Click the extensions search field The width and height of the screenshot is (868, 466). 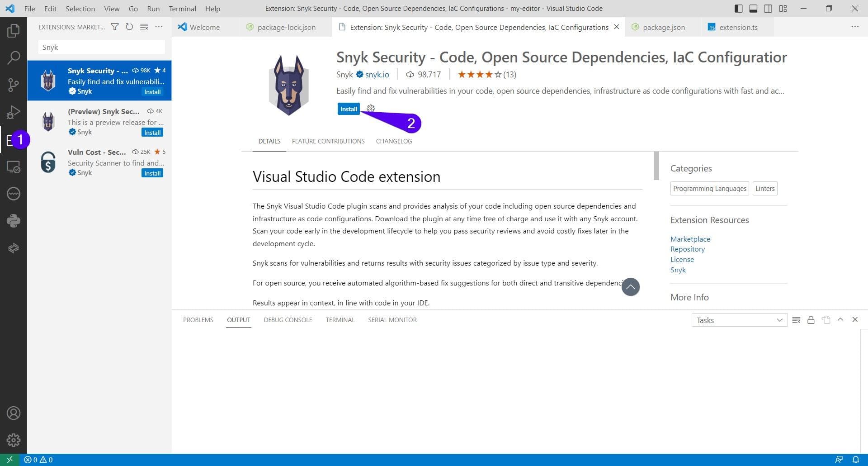101,48
